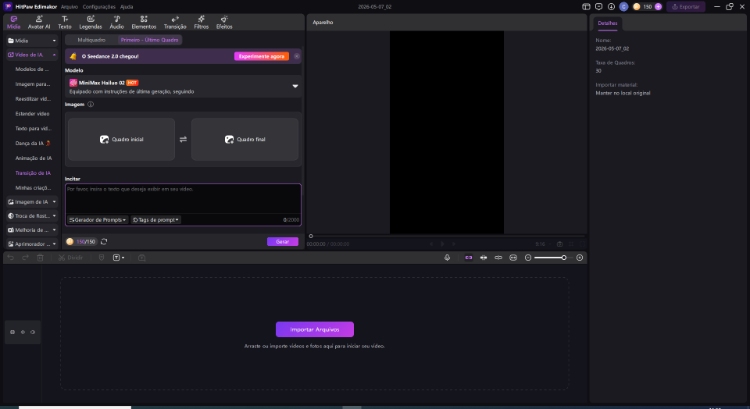Viewport: 750px width, 409px height.
Task: Select Dança da IA in sidebar
Action: [33, 143]
